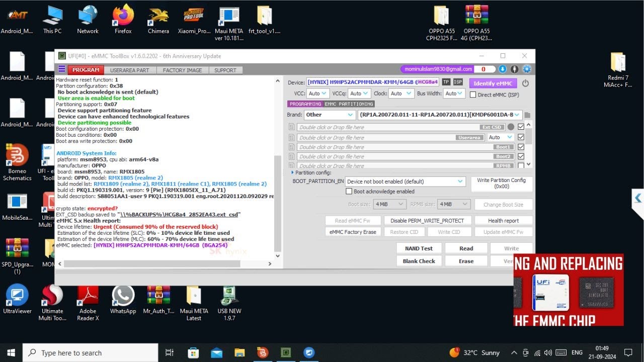The width and height of the screenshot is (644, 362).
Task: Click the NAND Test button
Action: [419, 248]
